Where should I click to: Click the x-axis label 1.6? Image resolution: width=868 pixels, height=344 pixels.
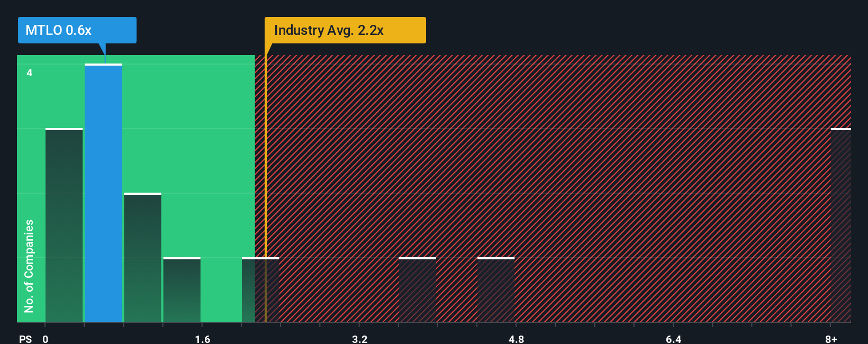(x=203, y=339)
